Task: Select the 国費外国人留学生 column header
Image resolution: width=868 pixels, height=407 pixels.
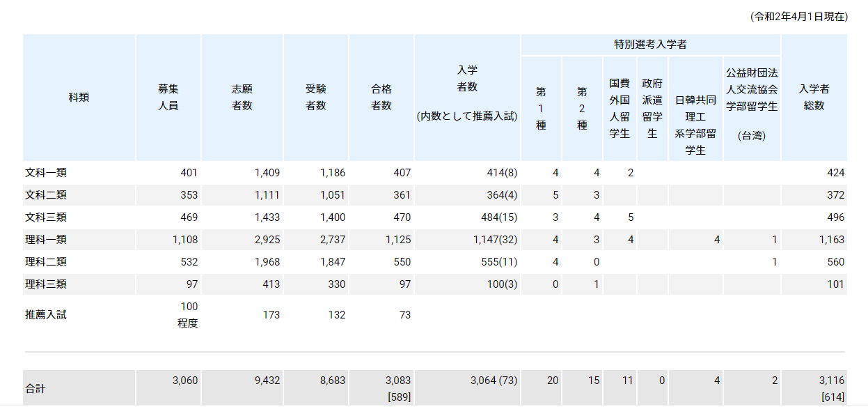Action: (620, 109)
